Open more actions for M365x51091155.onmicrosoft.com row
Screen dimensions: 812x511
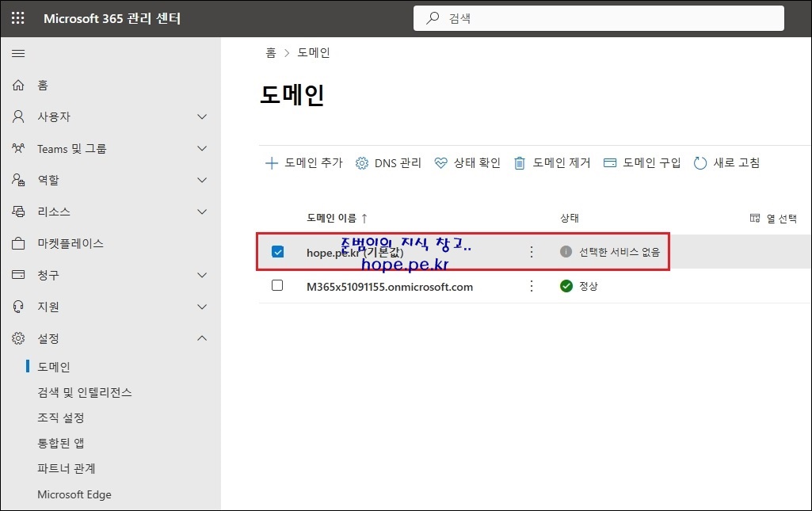(x=532, y=286)
